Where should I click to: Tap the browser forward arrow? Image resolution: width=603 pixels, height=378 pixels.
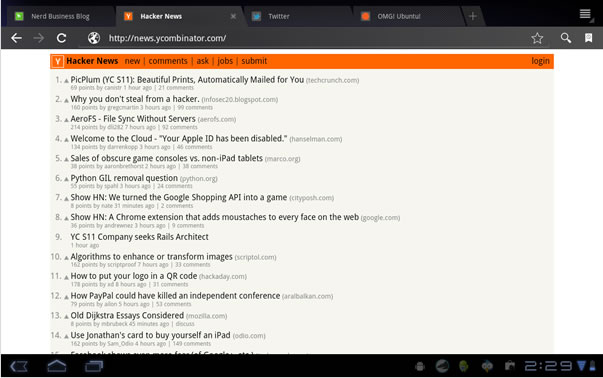click(38, 38)
